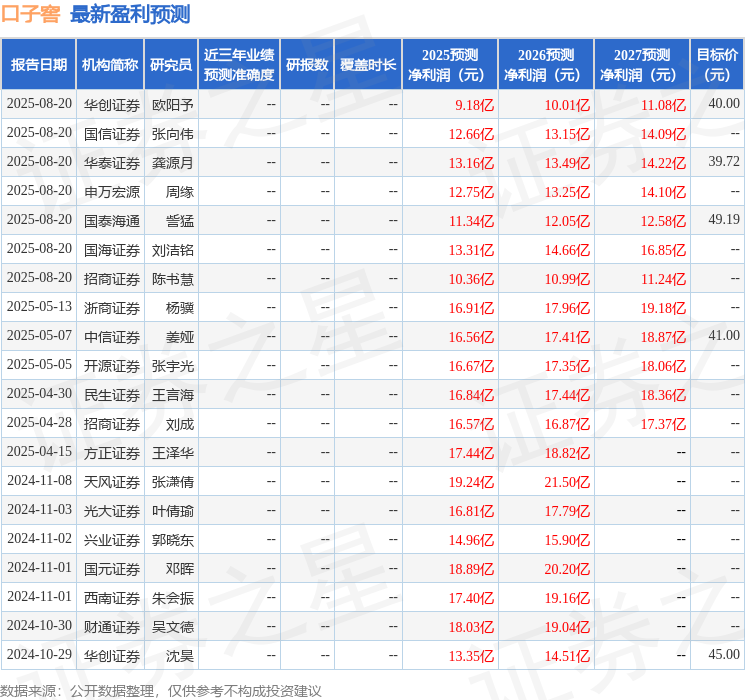
Task: Select the 2027预测净利润 column header
Action: click(x=642, y=65)
